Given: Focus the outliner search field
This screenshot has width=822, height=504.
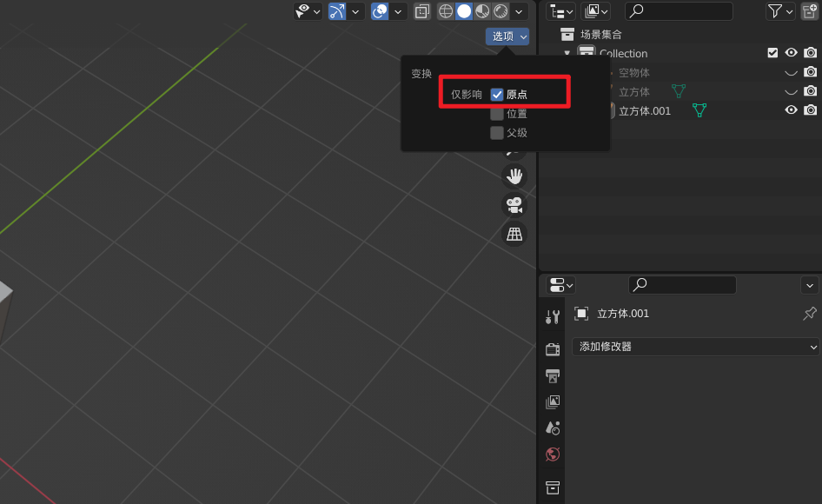Looking at the screenshot, I should [x=679, y=11].
